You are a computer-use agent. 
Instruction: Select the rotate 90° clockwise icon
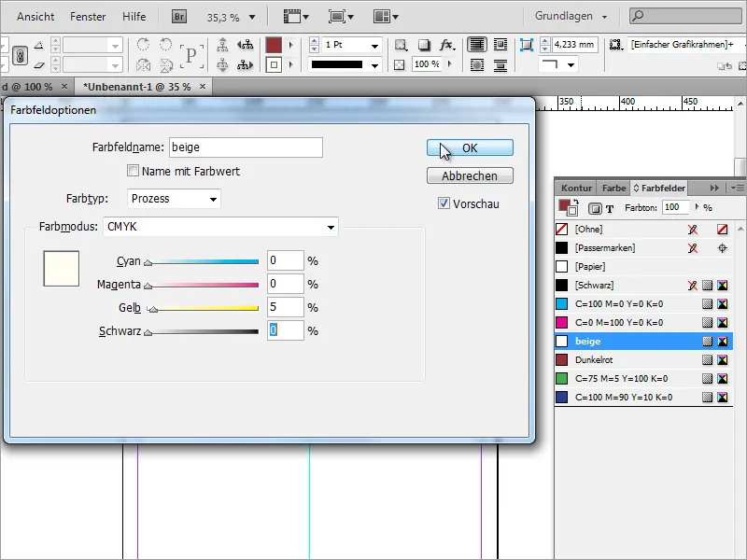142,45
